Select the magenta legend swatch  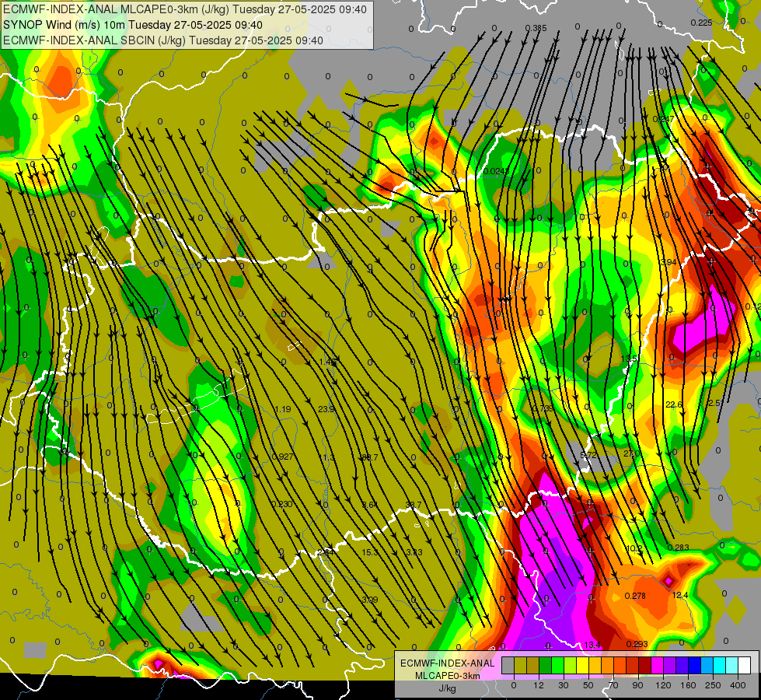coord(658,665)
